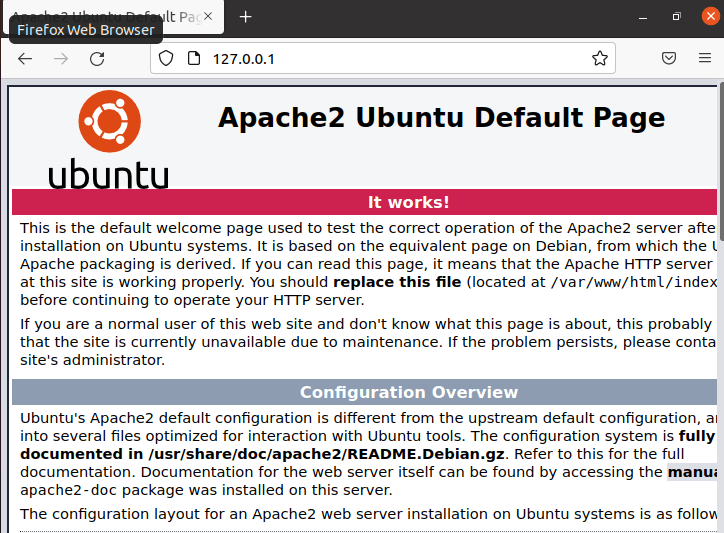
Task: Click the text "site's administrator."
Action: [x=92, y=360]
